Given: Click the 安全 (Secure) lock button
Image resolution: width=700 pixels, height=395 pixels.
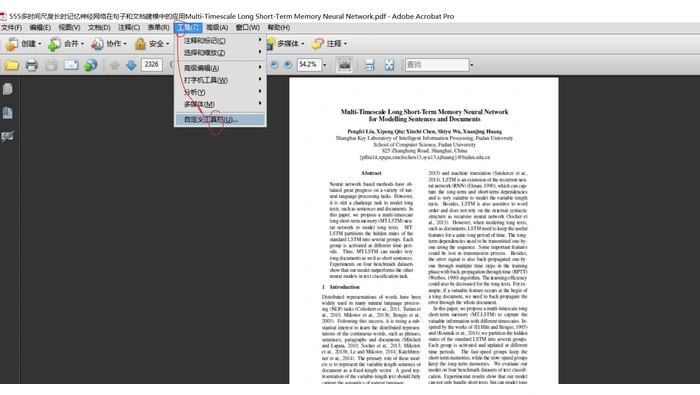Looking at the screenshot, I should click(152, 44).
